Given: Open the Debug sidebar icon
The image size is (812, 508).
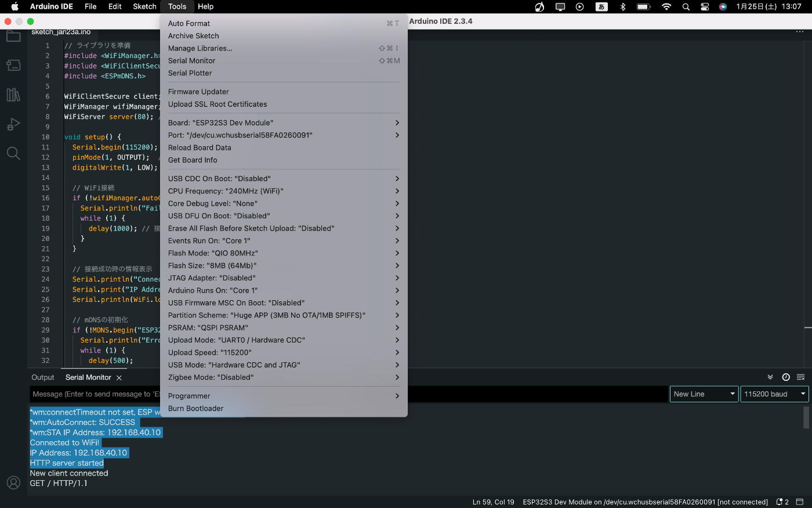Looking at the screenshot, I should 13,124.
